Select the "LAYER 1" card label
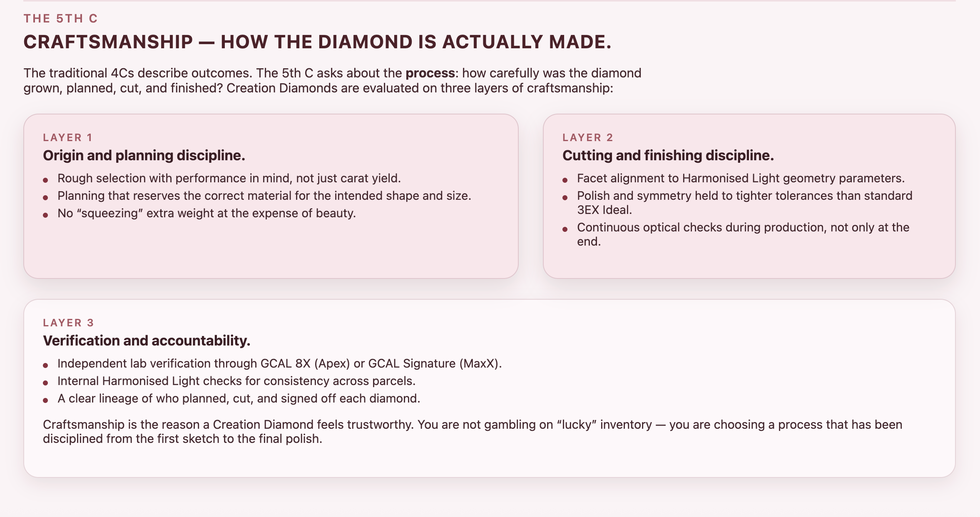This screenshot has height=517, width=980. pos(67,138)
